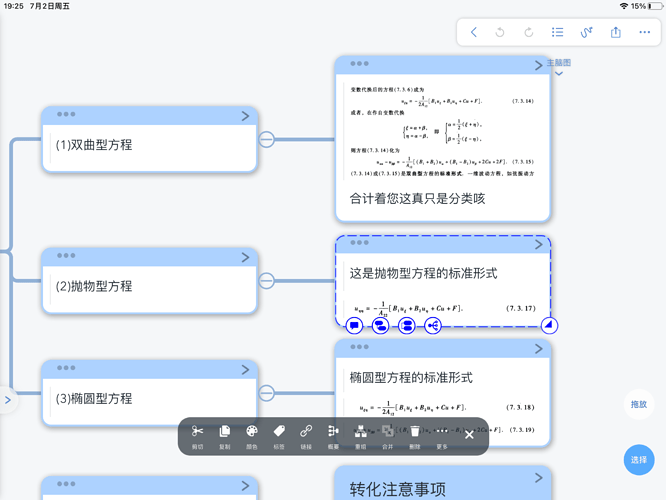Click the equation (7.3.18) image

(447, 408)
